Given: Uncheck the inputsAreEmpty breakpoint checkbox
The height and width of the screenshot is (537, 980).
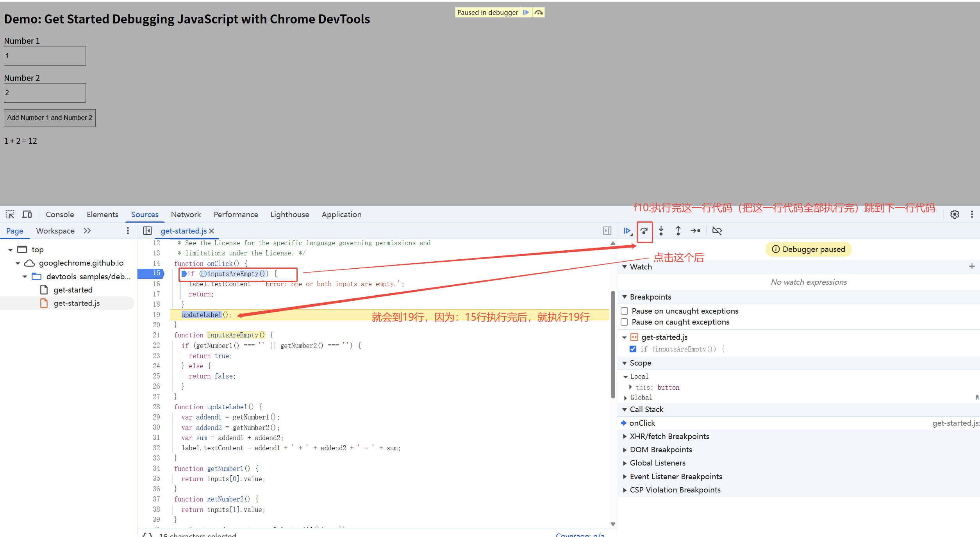Looking at the screenshot, I should tap(633, 349).
